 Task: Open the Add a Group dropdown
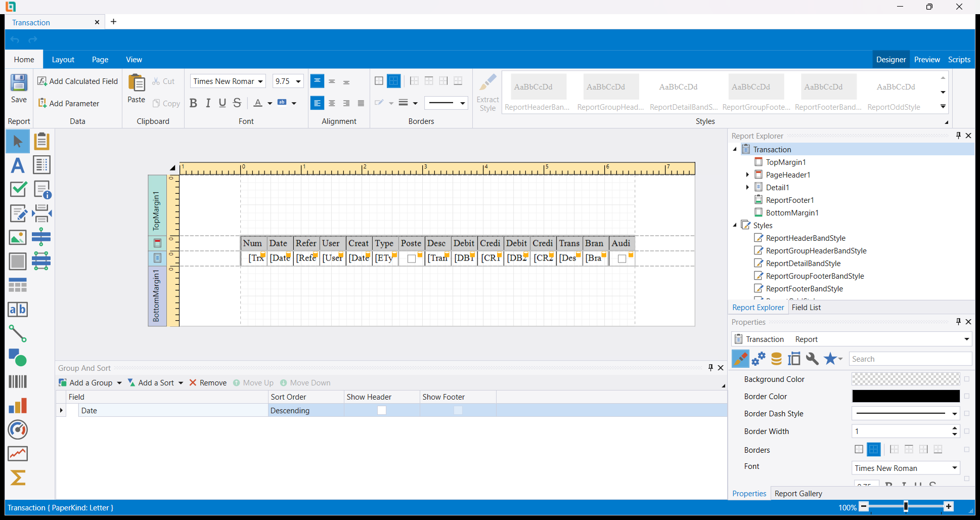119,383
